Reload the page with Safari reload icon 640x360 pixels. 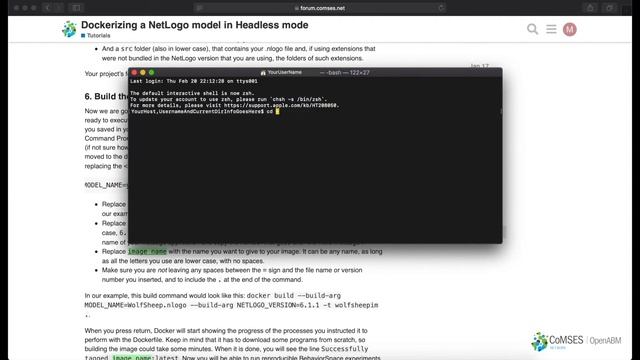pyautogui.click(x=441, y=8)
